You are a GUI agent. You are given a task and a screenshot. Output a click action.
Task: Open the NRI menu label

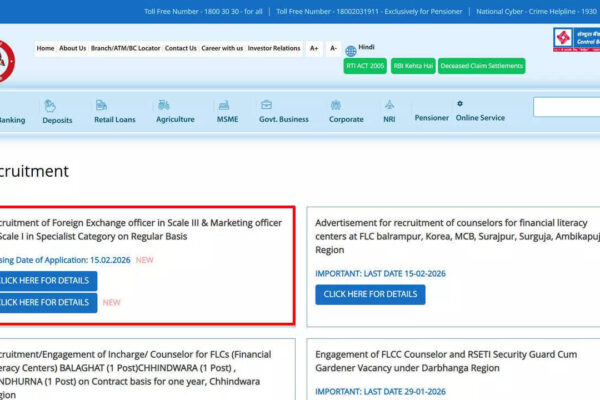pos(389,119)
